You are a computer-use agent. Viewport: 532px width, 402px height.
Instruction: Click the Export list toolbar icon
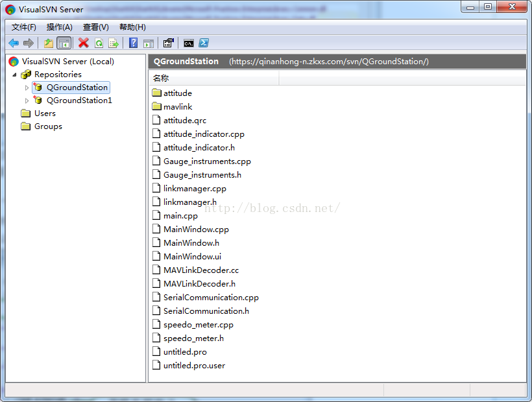(x=114, y=43)
